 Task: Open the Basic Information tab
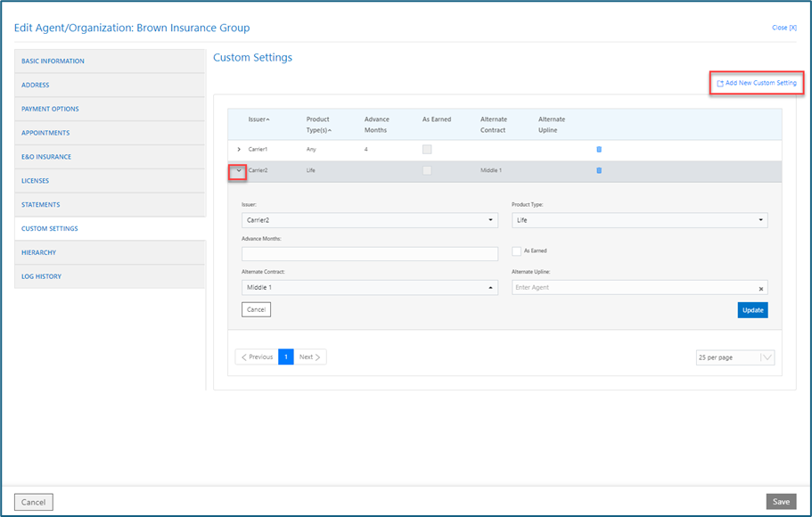pyautogui.click(x=110, y=62)
